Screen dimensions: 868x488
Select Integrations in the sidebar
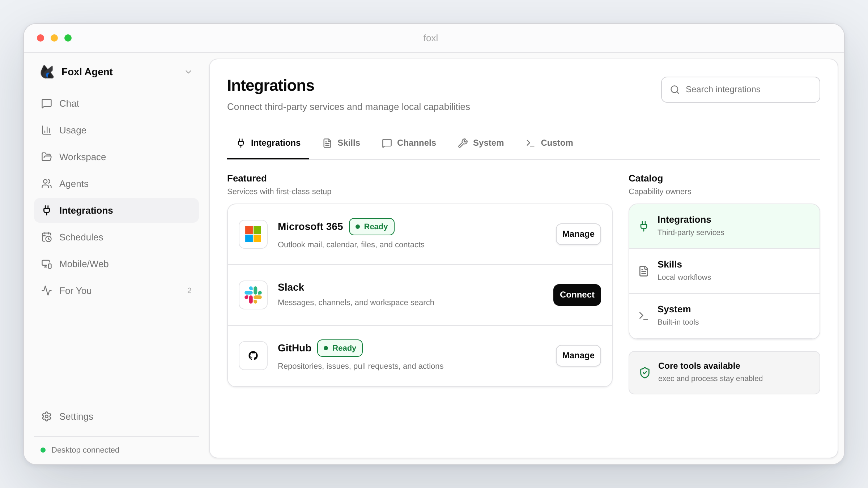[116, 210]
